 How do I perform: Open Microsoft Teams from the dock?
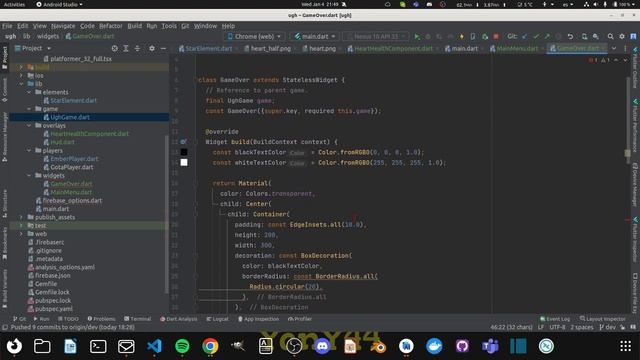tap(490, 346)
